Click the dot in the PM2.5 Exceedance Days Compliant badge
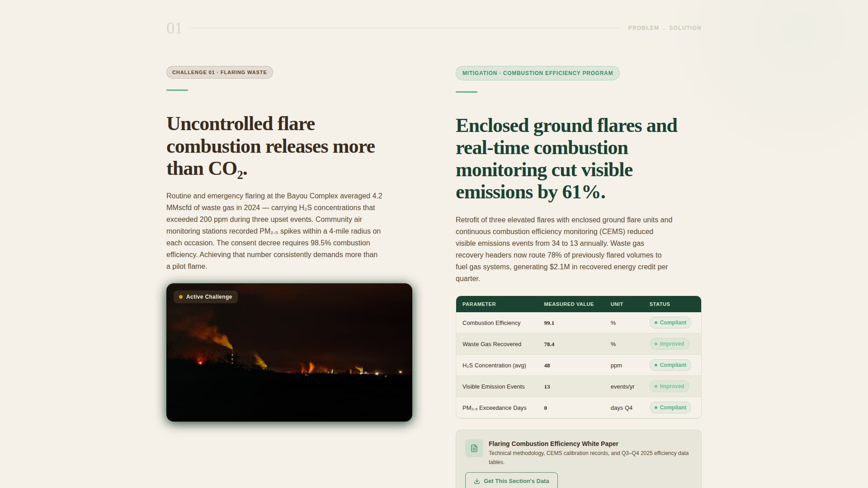The height and width of the screenshot is (488, 868). [x=656, y=407]
